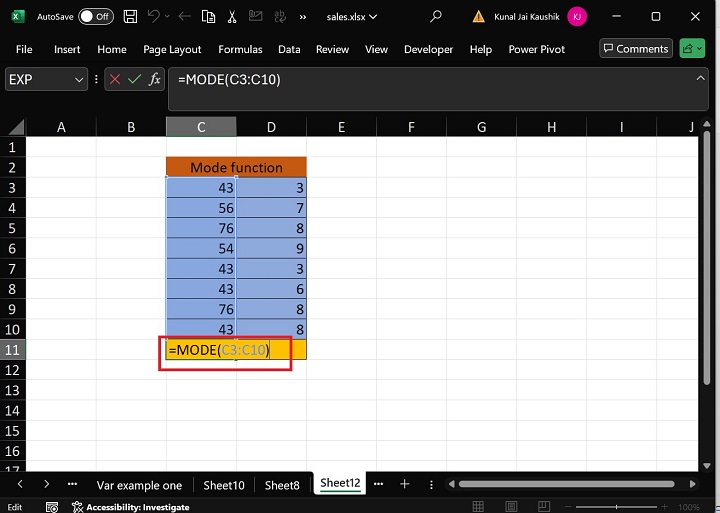
Task: Open the Insert ribbon tab
Action: 67,49
